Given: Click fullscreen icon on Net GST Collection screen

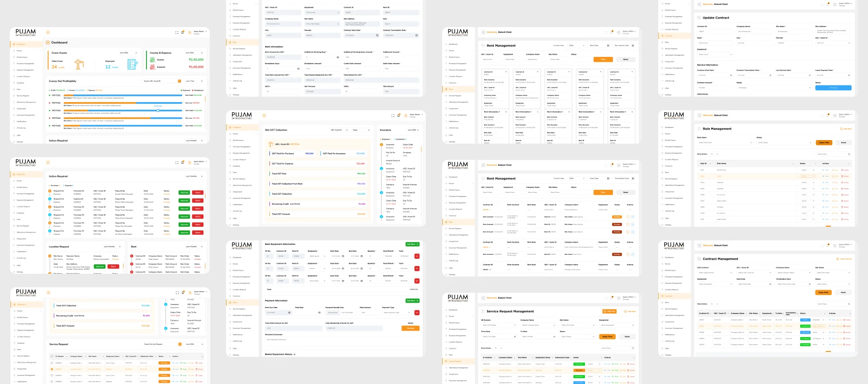Looking at the screenshot, I should [393, 116].
